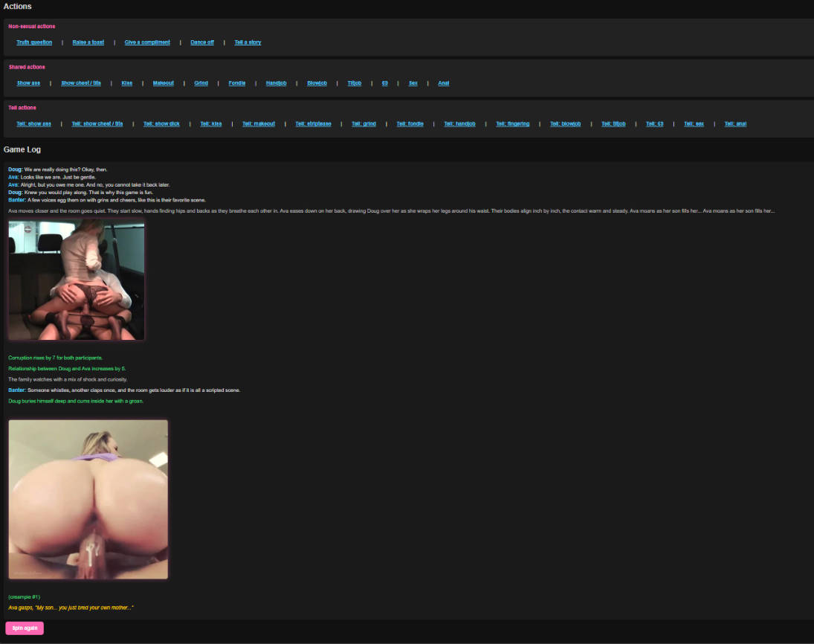The width and height of the screenshot is (814, 644).
Task: Select the Tell: makeout link
Action: click(x=259, y=124)
